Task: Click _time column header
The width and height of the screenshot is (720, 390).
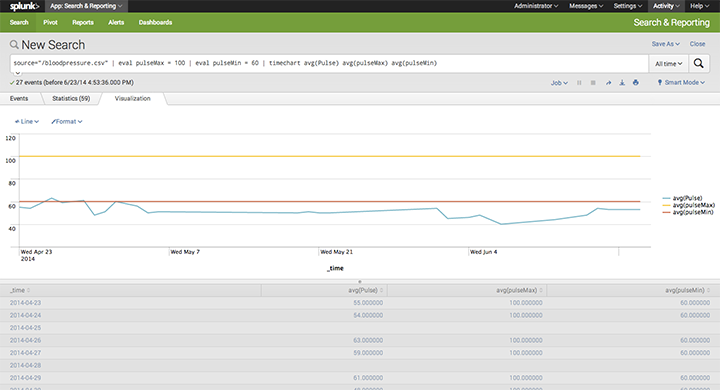Action: (130, 290)
